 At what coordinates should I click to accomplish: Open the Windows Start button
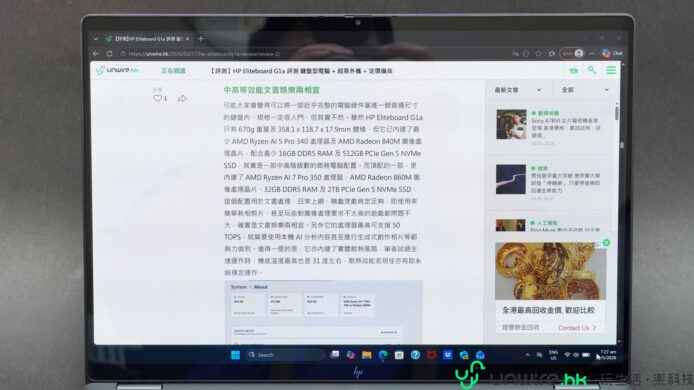(235, 355)
